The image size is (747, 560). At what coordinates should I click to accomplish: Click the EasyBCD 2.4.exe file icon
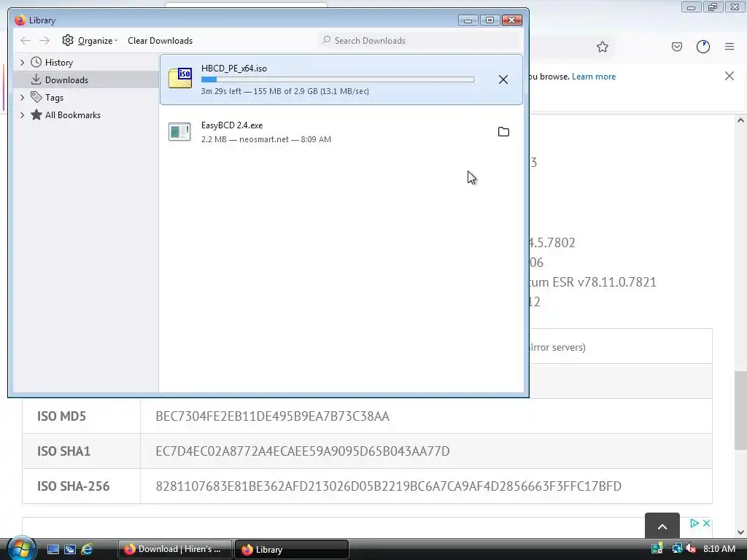pos(179,132)
